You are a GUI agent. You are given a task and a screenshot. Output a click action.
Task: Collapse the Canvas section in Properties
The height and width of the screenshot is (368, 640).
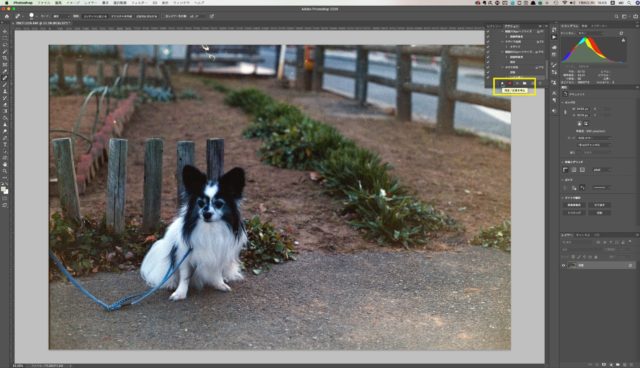tap(562, 102)
